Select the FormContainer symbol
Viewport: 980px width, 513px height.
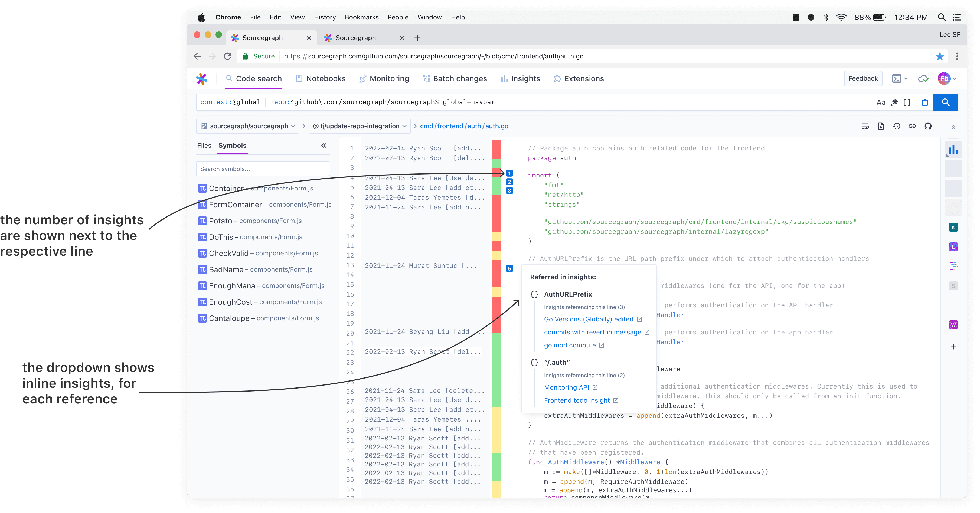(265, 205)
